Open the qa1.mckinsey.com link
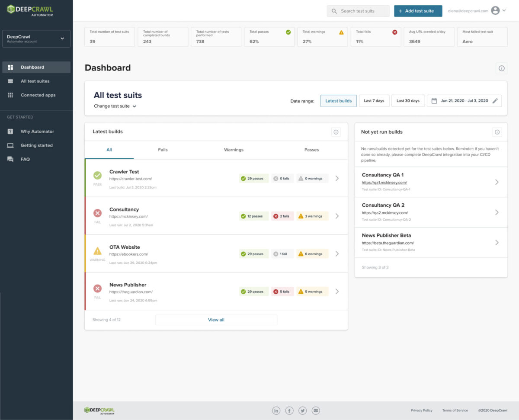The width and height of the screenshot is (519, 420). click(384, 183)
